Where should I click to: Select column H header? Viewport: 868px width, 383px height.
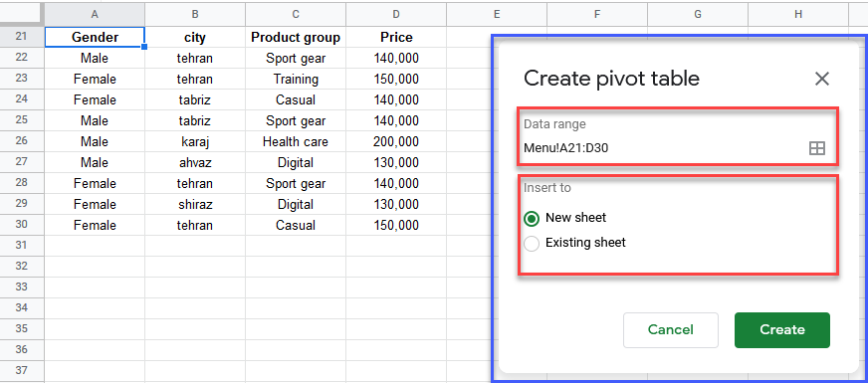point(798,14)
